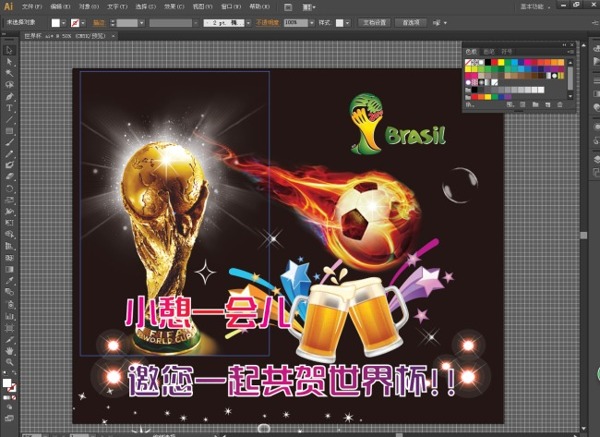This screenshot has height=437, width=600.
Task: Select the Artboard tool
Action: coord(9,328)
